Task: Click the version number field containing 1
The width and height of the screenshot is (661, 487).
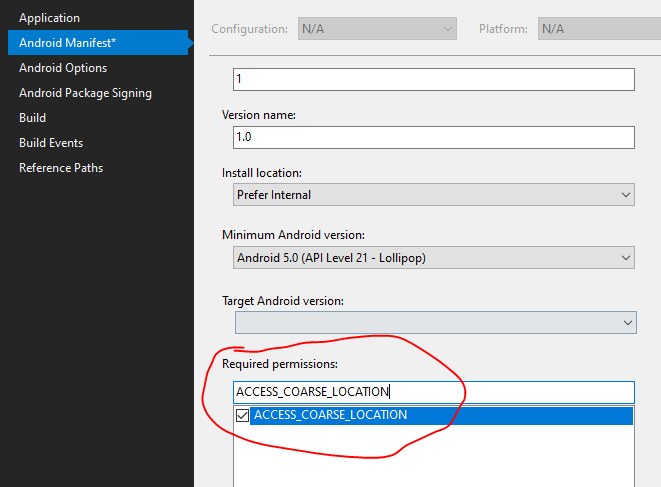Action: 434,79
